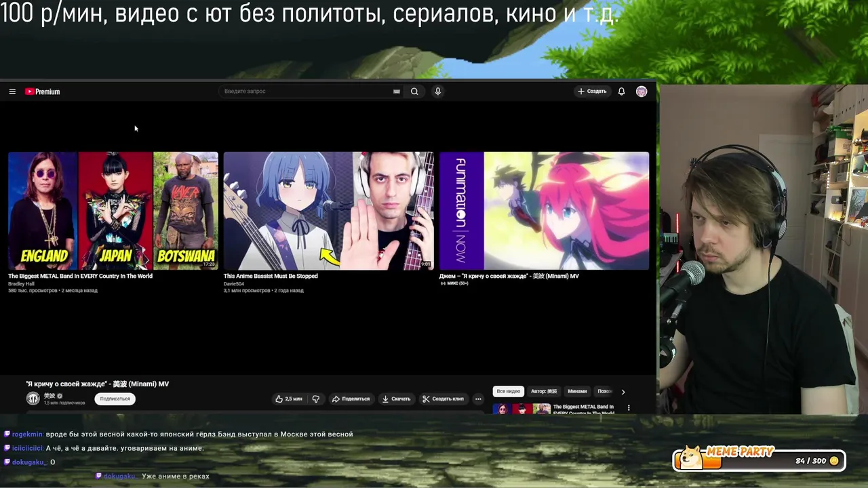Click the Поделиться share button
Image resolution: width=868 pixels, height=488 pixels.
tap(351, 399)
